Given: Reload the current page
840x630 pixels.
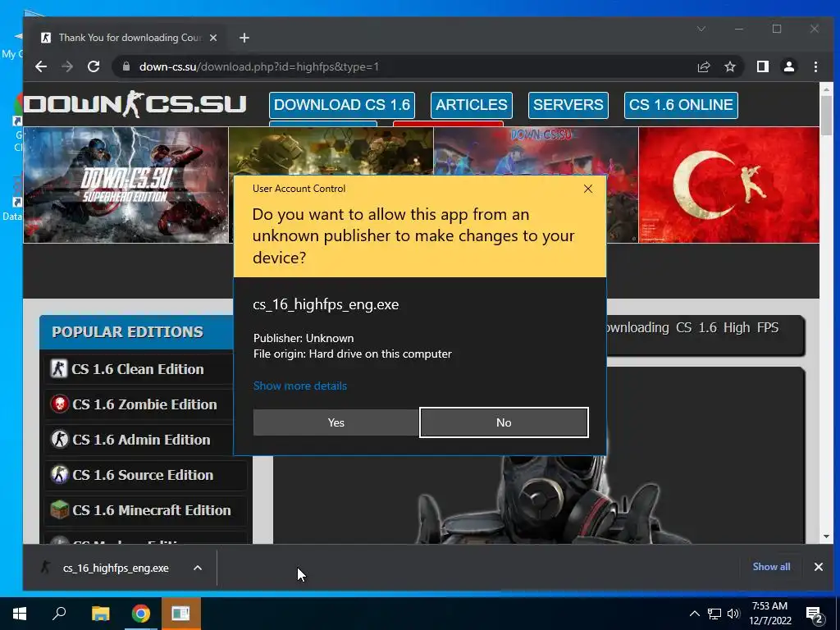Looking at the screenshot, I should click(94, 66).
